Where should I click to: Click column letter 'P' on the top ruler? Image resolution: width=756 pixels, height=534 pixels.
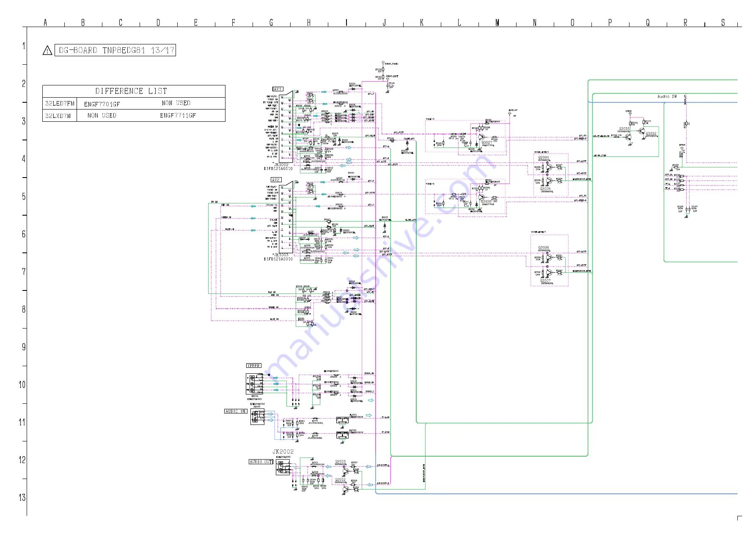click(x=610, y=22)
